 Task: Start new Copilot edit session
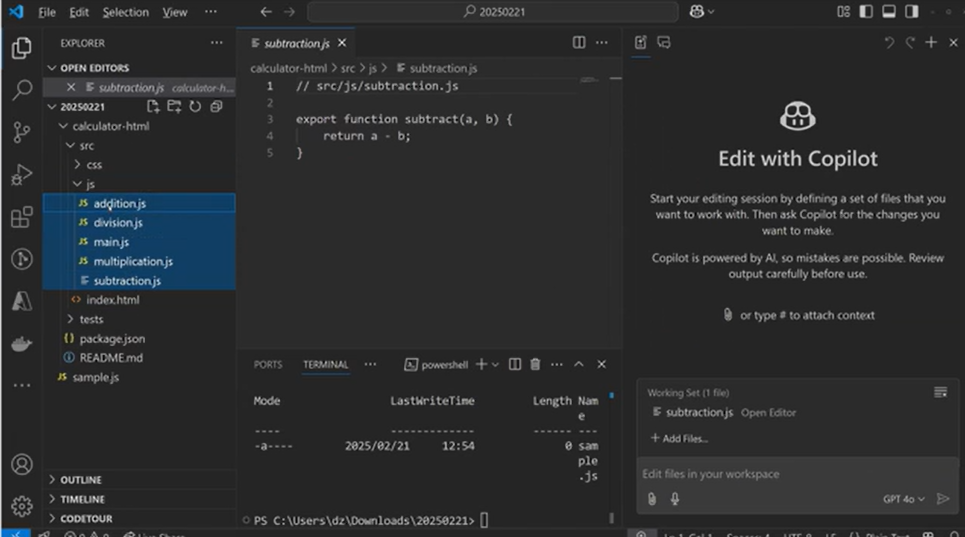[931, 42]
